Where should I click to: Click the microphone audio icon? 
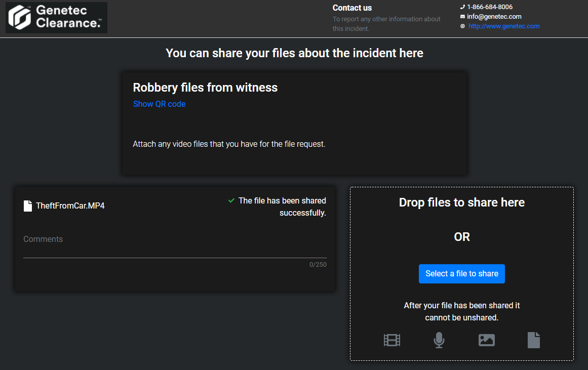coord(439,340)
